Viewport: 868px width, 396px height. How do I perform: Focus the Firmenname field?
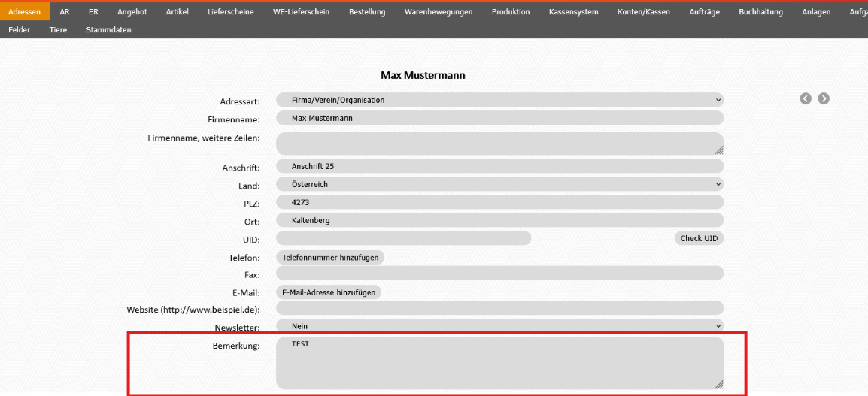(x=500, y=119)
